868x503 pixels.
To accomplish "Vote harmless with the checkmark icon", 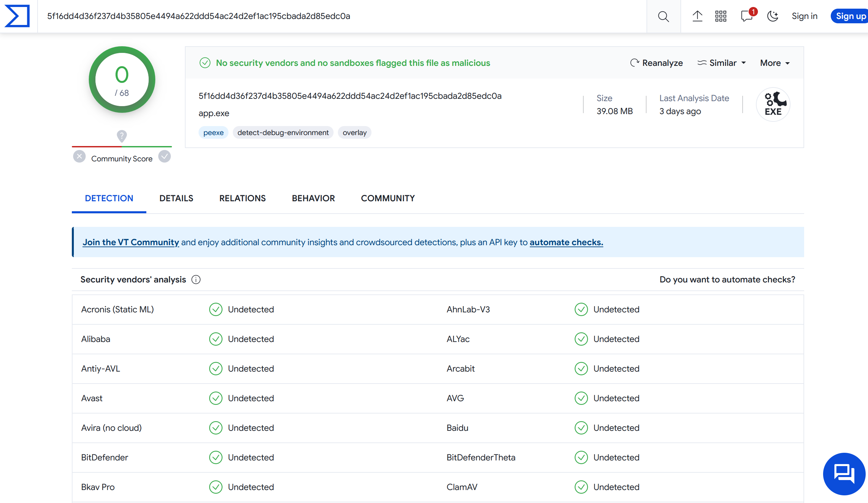I will click(165, 156).
